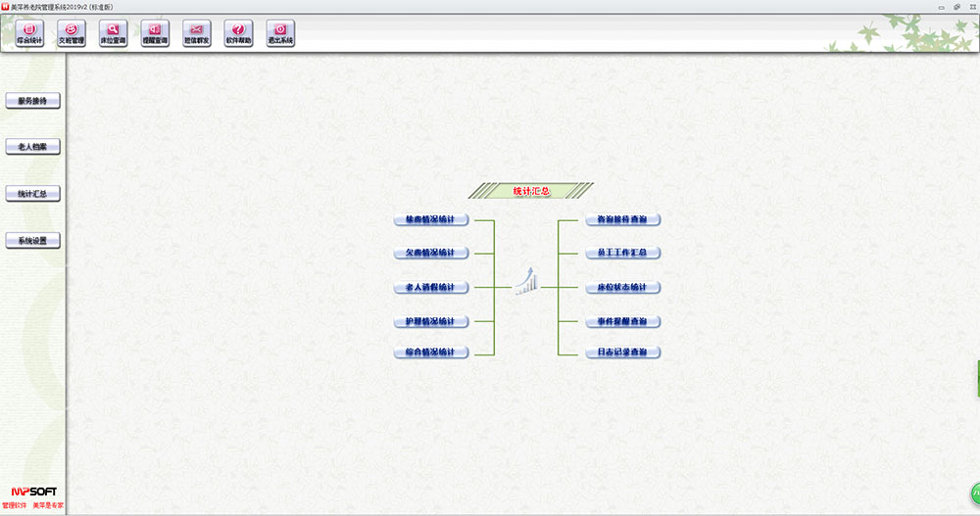The width and height of the screenshot is (980, 516).
Task: Select 统计汇总 in the left sidebar
Action: (32, 194)
